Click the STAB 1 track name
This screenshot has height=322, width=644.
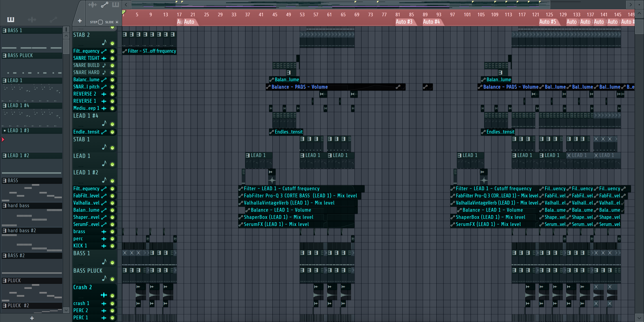pos(81,140)
